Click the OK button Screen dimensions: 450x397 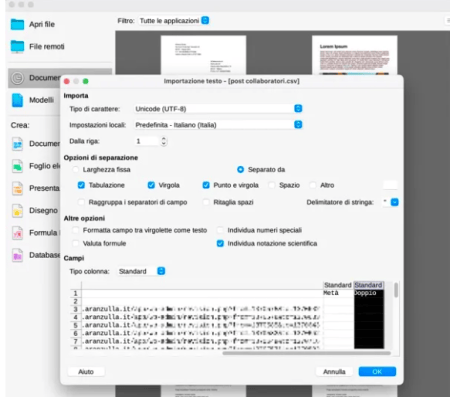click(x=377, y=372)
